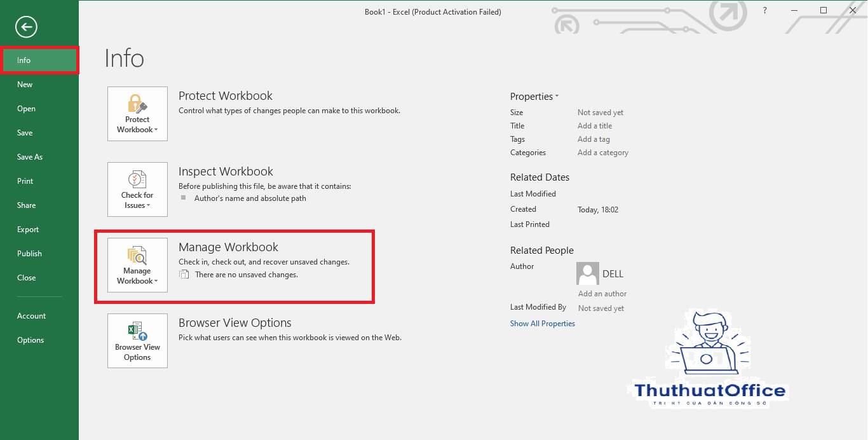
Task: Open the Protect Workbook button
Action: 137,114
